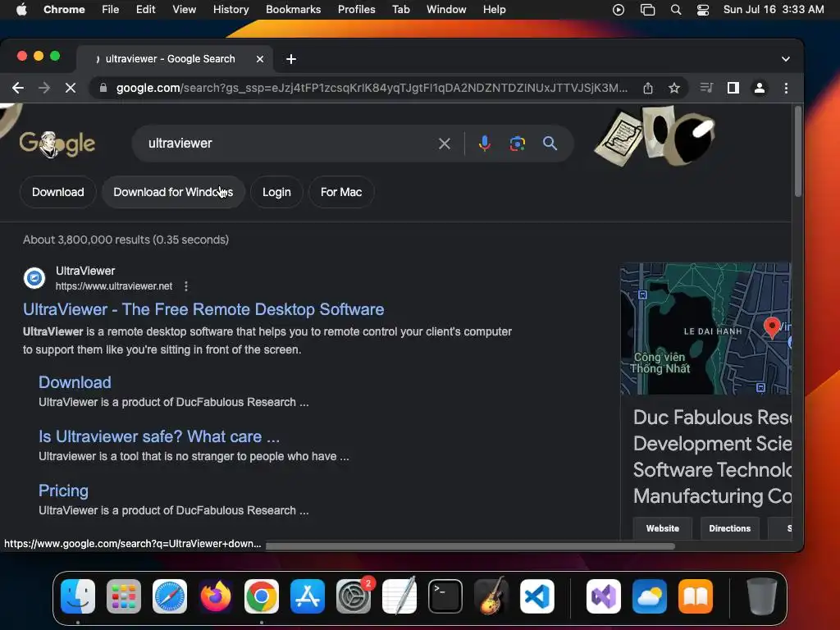840x630 pixels.
Task: Select the For Mac filter chip
Action: click(341, 192)
